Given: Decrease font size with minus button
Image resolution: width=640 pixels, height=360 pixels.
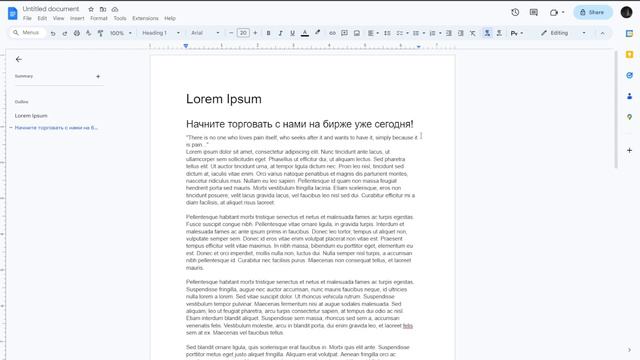Looking at the screenshot, I should [x=231, y=33].
